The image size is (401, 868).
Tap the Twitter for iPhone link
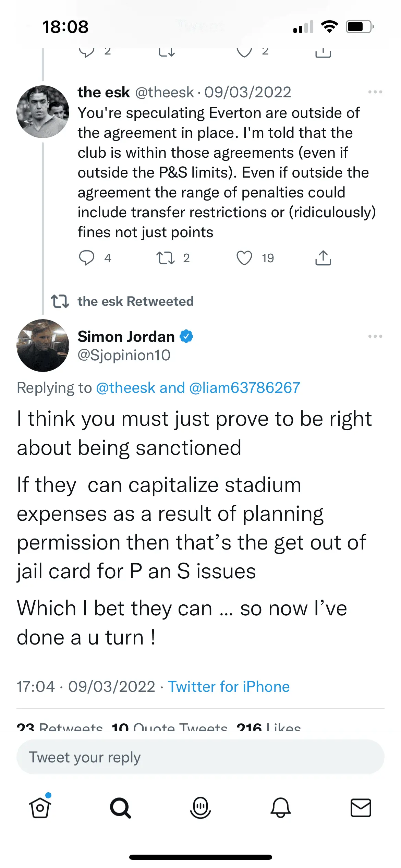point(229,687)
